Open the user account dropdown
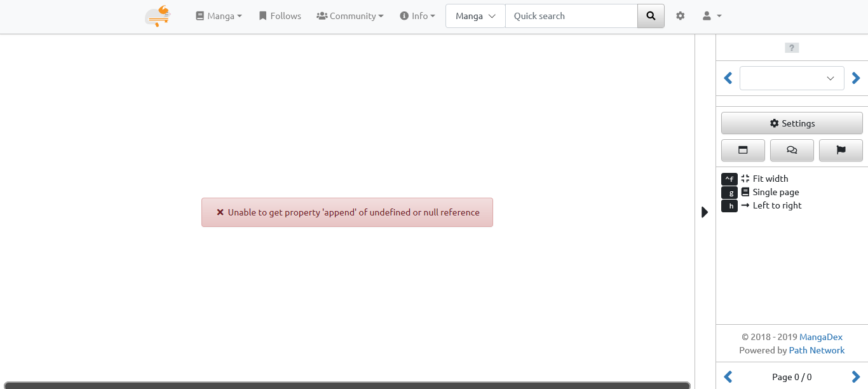The height and width of the screenshot is (389, 868). 712,16
